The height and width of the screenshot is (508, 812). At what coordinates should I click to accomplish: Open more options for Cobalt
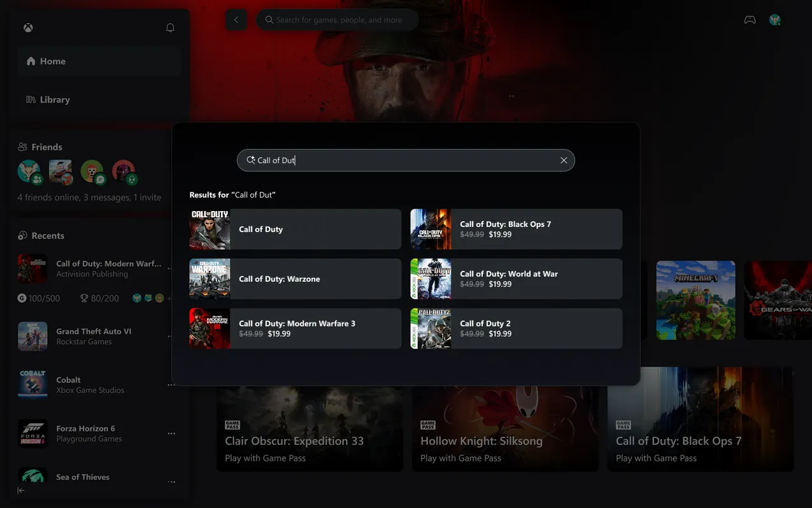(x=171, y=385)
